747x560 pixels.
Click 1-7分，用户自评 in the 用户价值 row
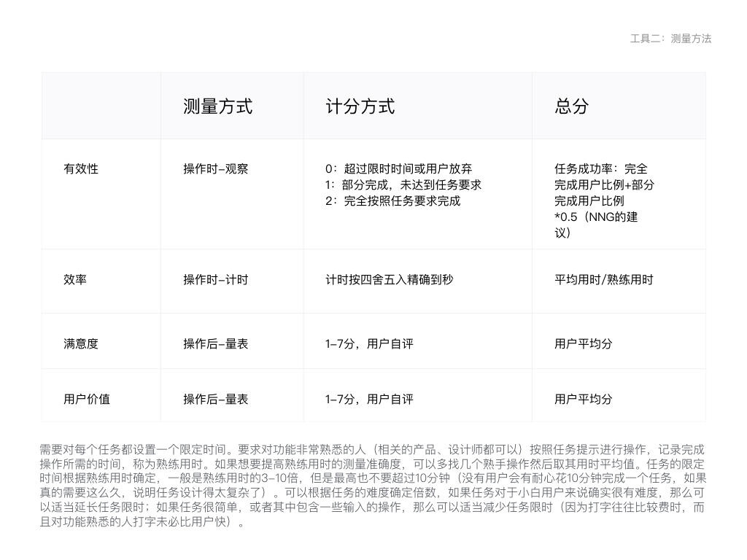pos(369,399)
